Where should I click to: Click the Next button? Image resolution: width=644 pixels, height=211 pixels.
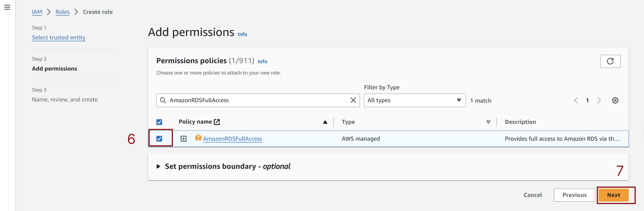pos(613,195)
